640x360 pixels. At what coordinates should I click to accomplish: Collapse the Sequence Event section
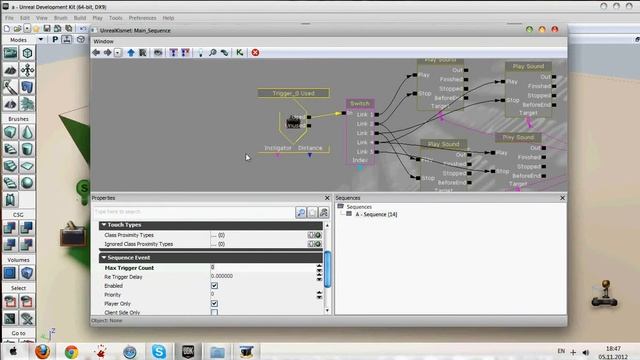104,258
